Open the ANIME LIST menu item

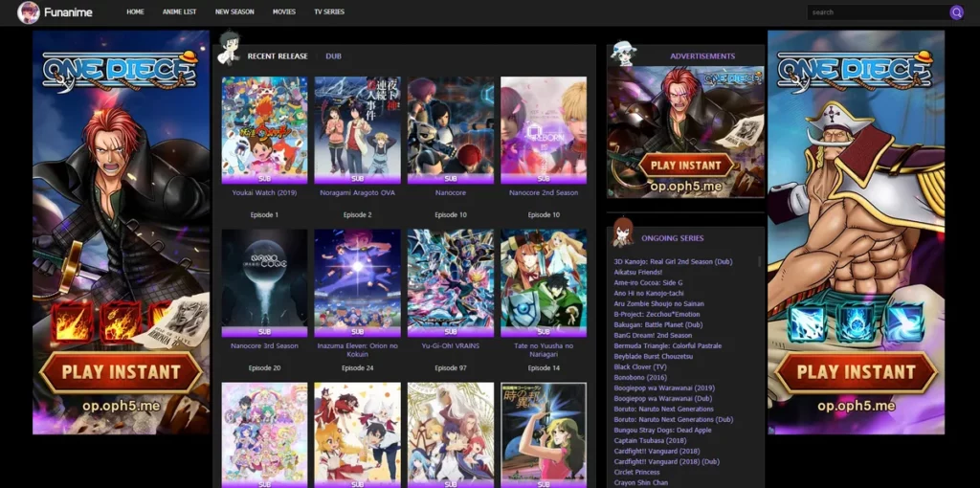tap(179, 11)
